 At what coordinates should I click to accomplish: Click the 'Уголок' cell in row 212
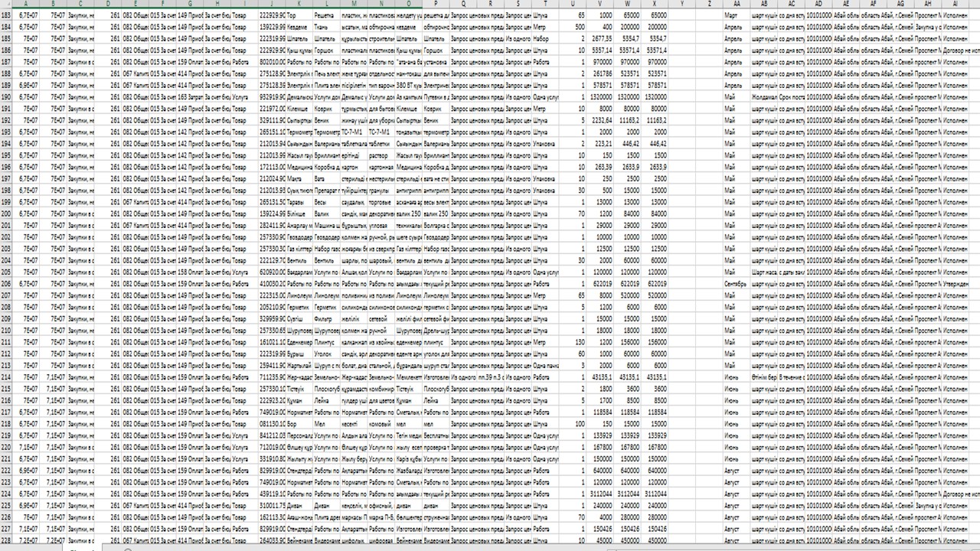327,354
